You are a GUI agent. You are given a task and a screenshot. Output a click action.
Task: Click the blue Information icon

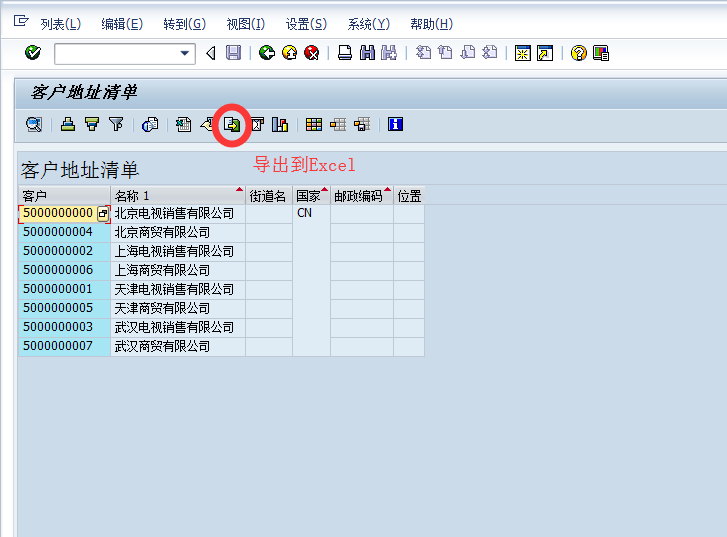pos(395,124)
